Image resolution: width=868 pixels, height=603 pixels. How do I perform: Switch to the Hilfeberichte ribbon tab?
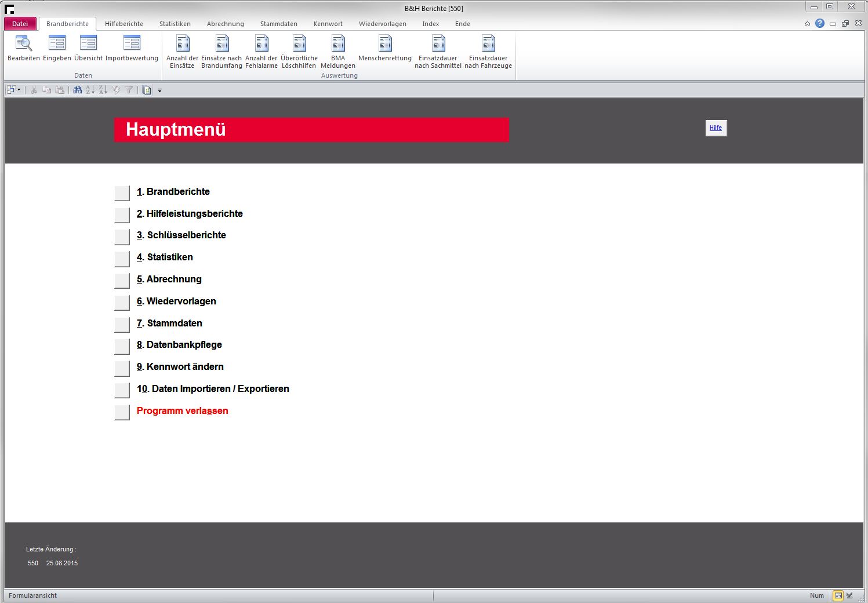click(x=124, y=24)
